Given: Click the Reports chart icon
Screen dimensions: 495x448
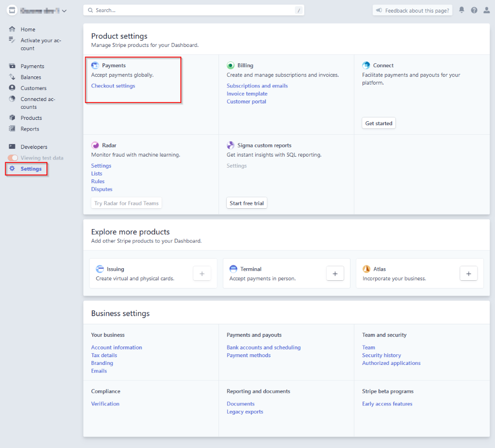Looking at the screenshot, I should click(12, 129).
